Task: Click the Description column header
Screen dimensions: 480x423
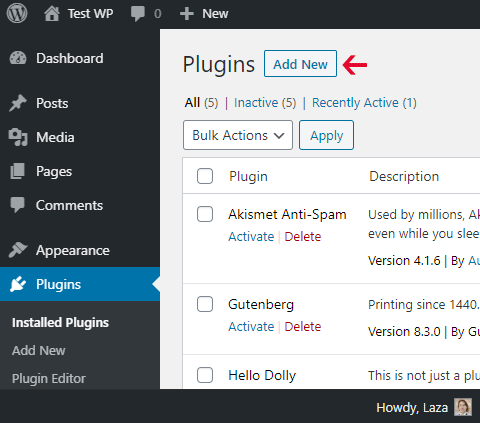Action: (404, 176)
